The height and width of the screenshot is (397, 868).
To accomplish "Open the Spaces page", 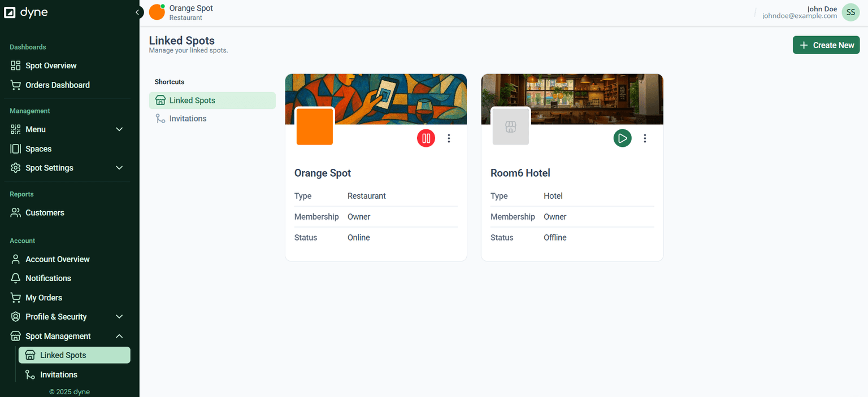I will [38, 149].
